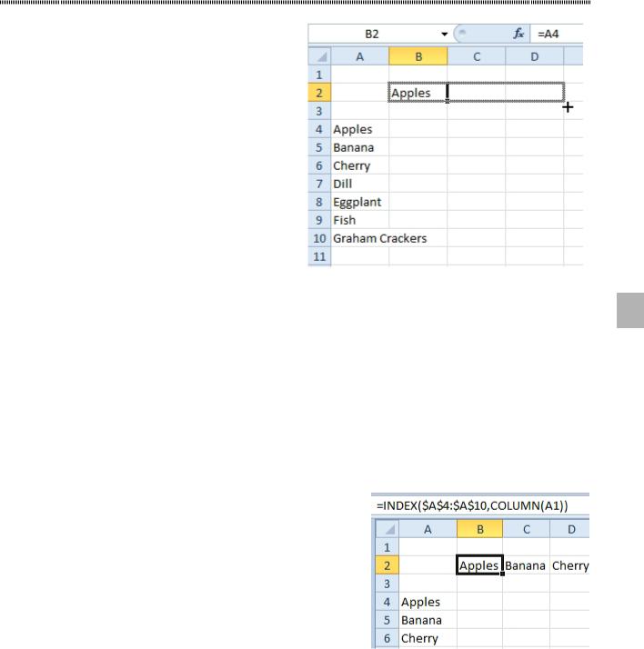Image resolution: width=644 pixels, height=649 pixels.
Task: Select column A header in the INDEX sheet
Action: 428,529
